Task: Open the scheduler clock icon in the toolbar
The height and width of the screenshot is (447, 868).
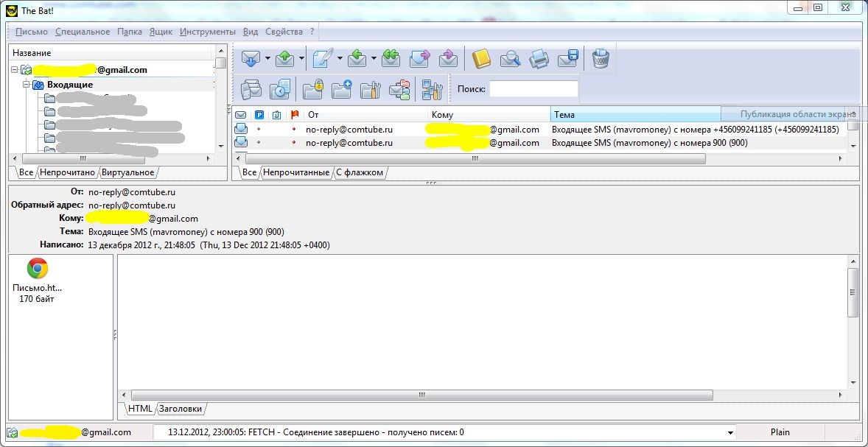Action: point(280,88)
